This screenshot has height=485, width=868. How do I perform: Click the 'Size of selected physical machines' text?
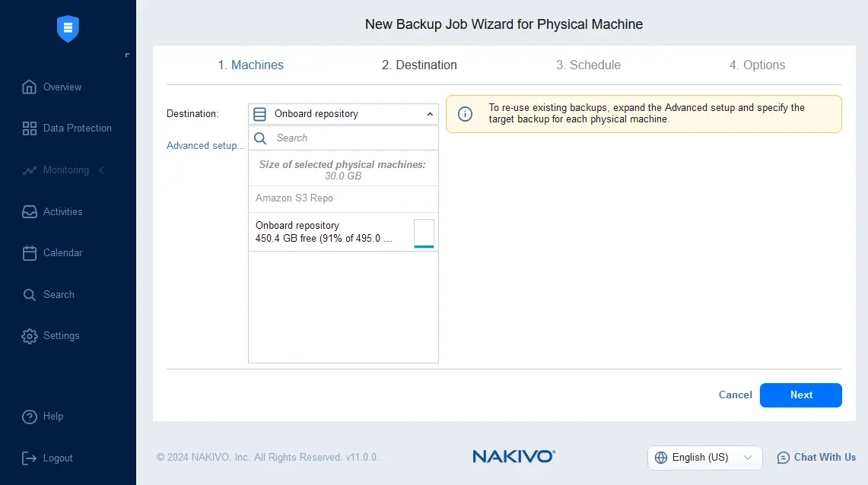coord(342,164)
